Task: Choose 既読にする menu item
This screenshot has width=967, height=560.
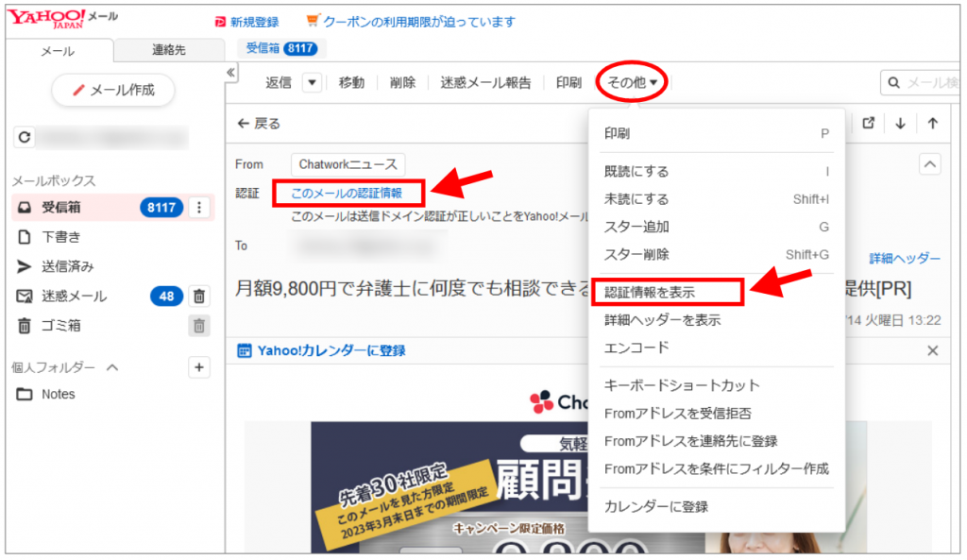Action: 717,172
